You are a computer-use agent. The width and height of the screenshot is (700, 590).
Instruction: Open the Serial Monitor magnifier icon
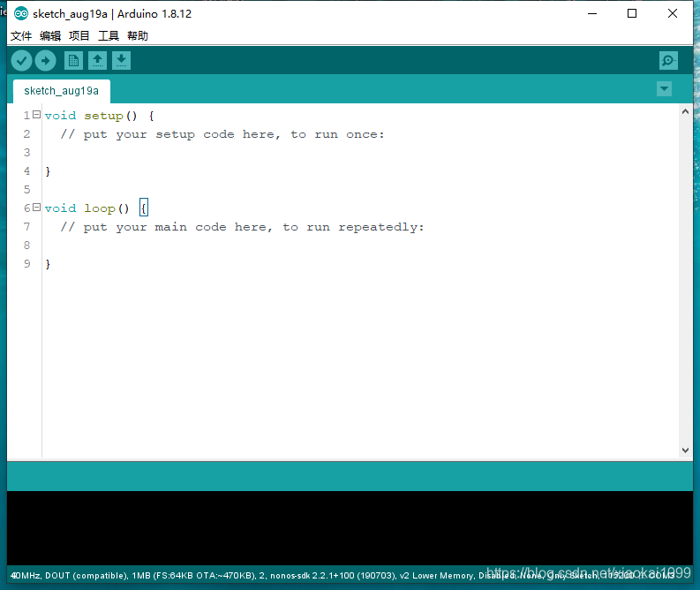(668, 61)
